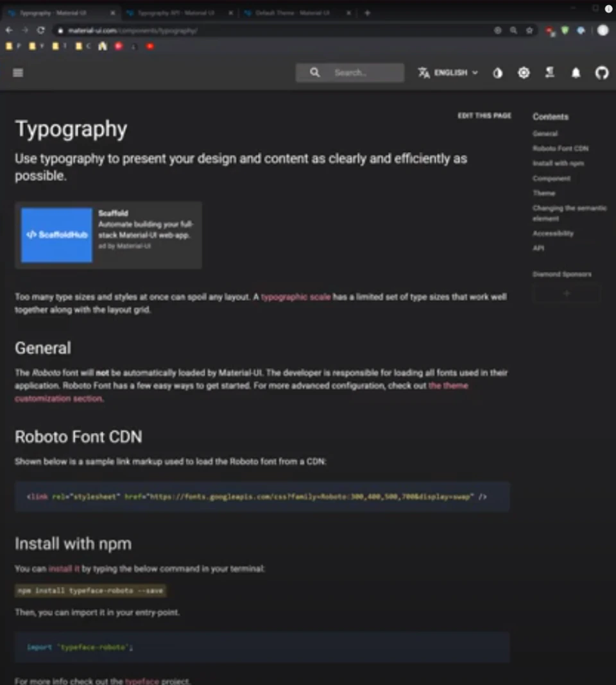Viewport: 616px width, 685px height.
Task: Open the ScaffoldHub ad thumbnail
Action: point(57,235)
